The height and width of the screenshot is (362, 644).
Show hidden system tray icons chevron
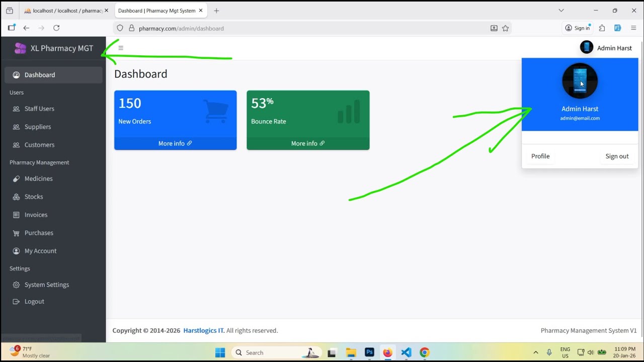[535, 352]
